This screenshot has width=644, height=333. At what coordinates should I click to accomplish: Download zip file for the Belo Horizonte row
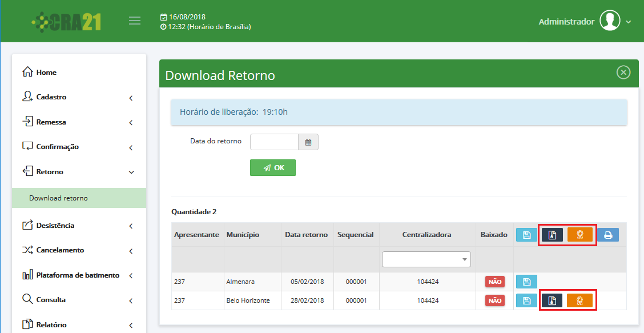tap(552, 300)
